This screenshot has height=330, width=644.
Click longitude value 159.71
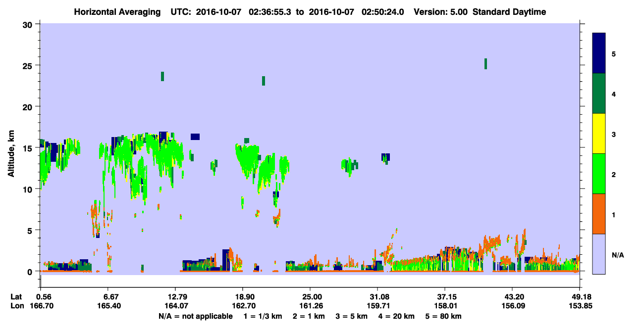pos(377,306)
